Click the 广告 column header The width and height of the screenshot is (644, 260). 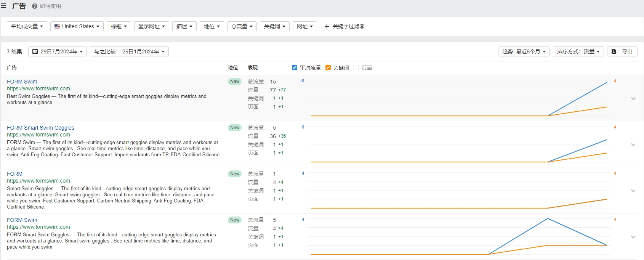point(12,67)
